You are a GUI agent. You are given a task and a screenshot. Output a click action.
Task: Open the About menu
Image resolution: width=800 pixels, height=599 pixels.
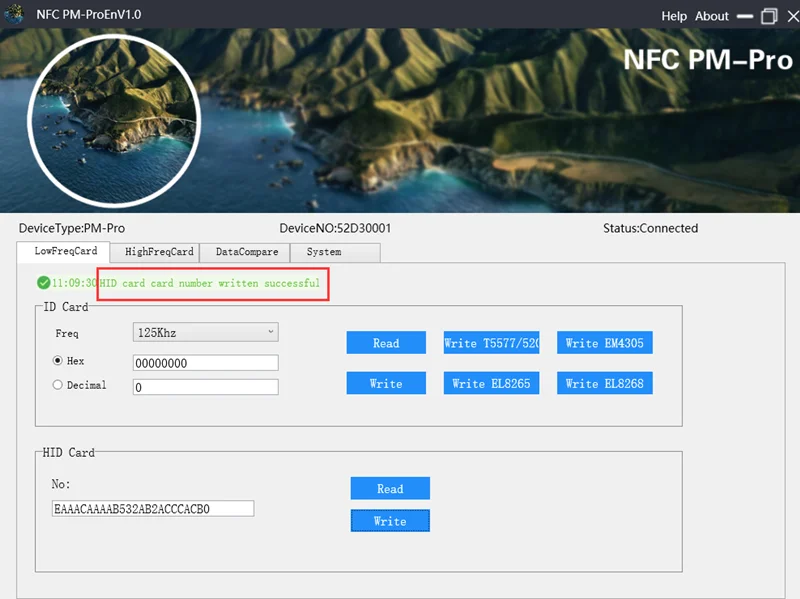click(712, 16)
